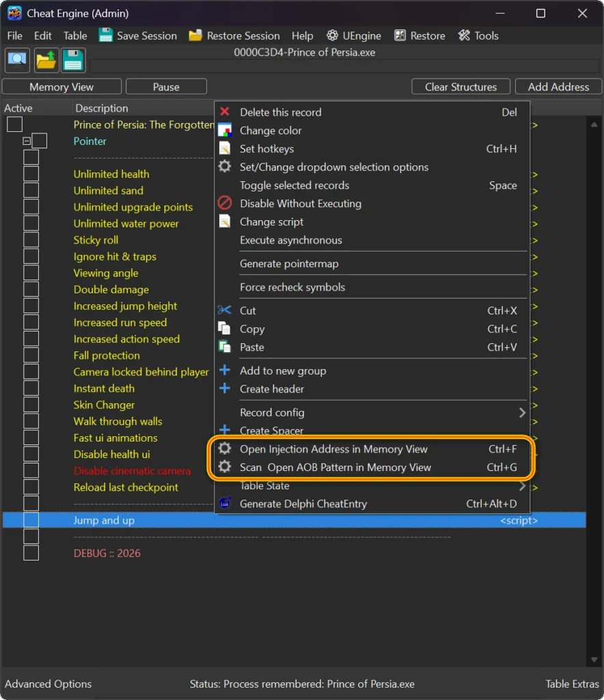Click the Pause button
The width and height of the screenshot is (604, 700).
pyautogui.click(x=166, y=87)
